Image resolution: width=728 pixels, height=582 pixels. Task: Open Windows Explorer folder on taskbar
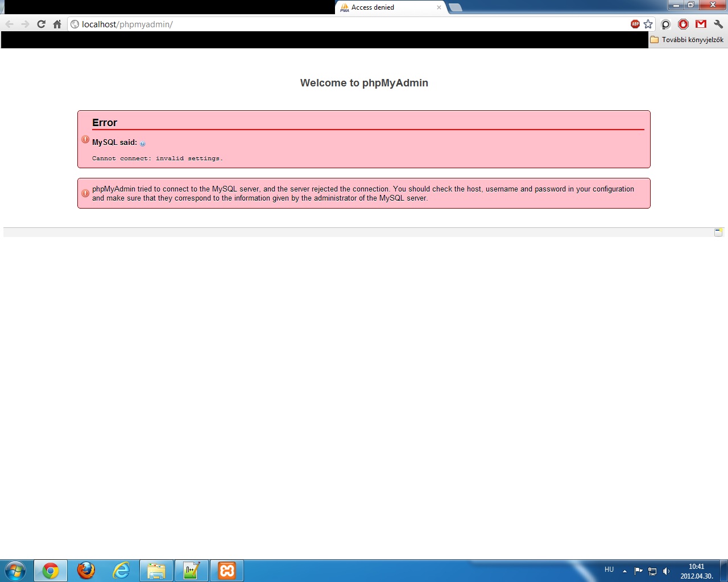[156, 571]
